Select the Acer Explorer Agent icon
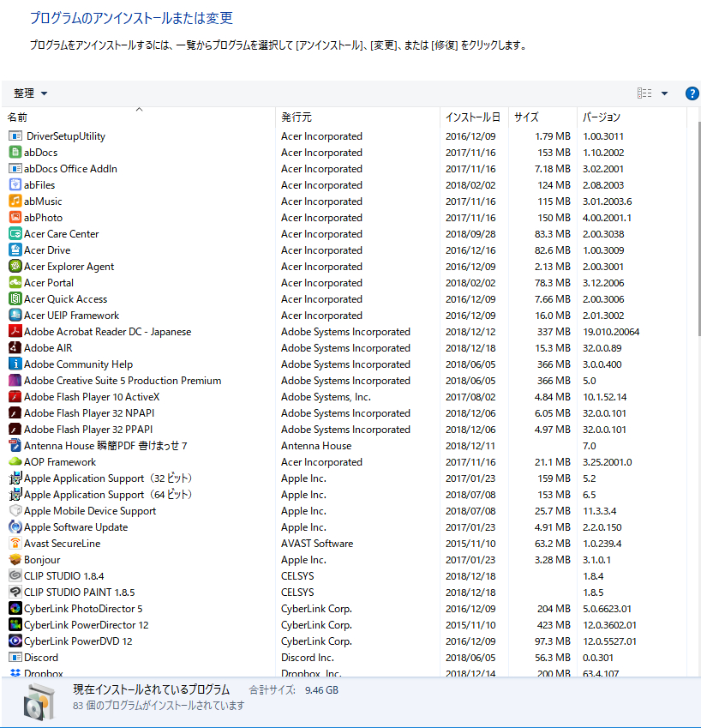The image size is (701, 728). (x=15, y=266)
